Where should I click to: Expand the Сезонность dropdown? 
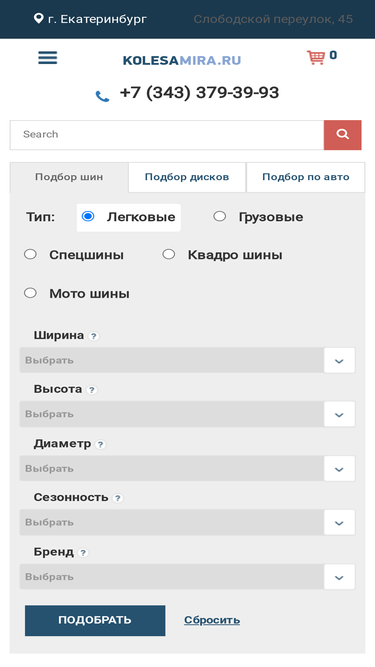coord(187,522)
